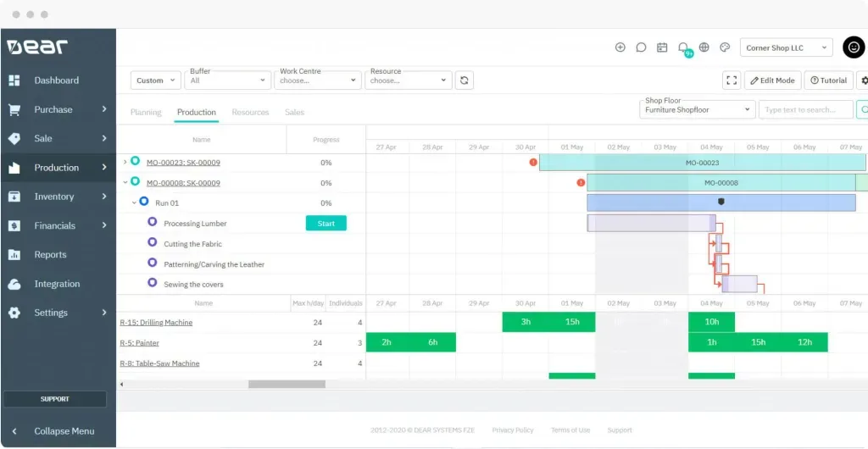Toggle fullscreen view of the schedule
Image resolution: width=868 pixels, height=449 pixels.
(x=732, y=80)
